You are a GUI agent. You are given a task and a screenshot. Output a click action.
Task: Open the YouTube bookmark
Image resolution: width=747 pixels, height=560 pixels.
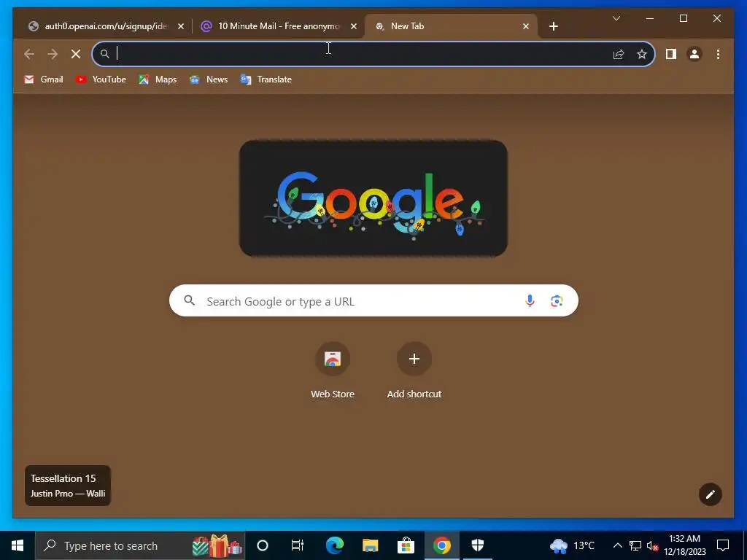101,79
